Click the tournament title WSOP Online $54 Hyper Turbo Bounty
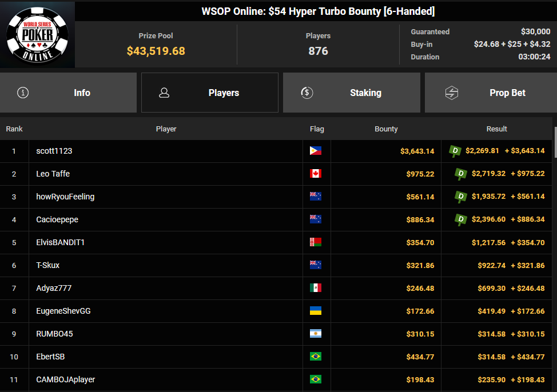This screenshot has width=557, height=392. click(318, 11)
